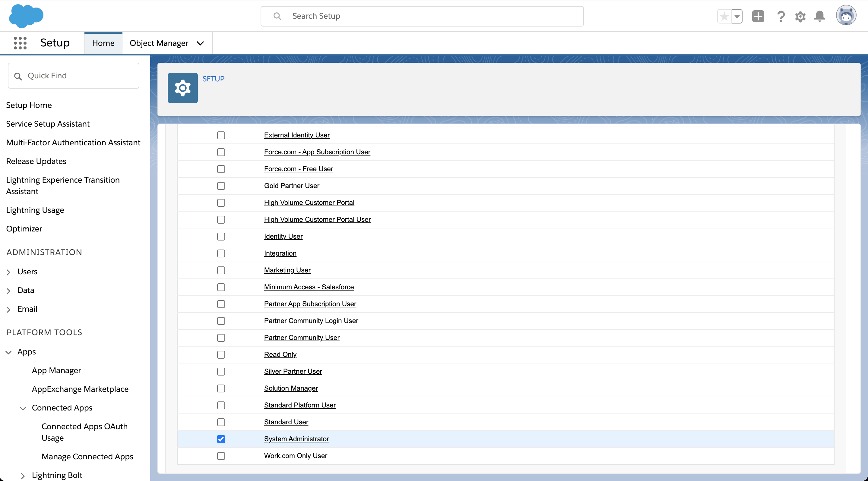Expand the Users section
Viewport: 868px width, 481px height.
coord(9,272)
